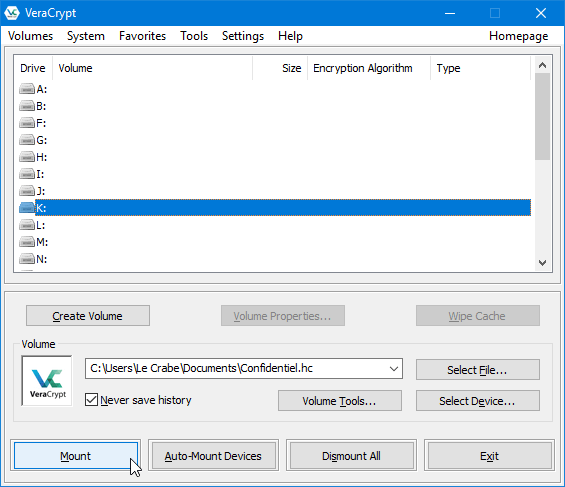Click the Select Device button
The image size is (565, 487).
click(478, 401)
